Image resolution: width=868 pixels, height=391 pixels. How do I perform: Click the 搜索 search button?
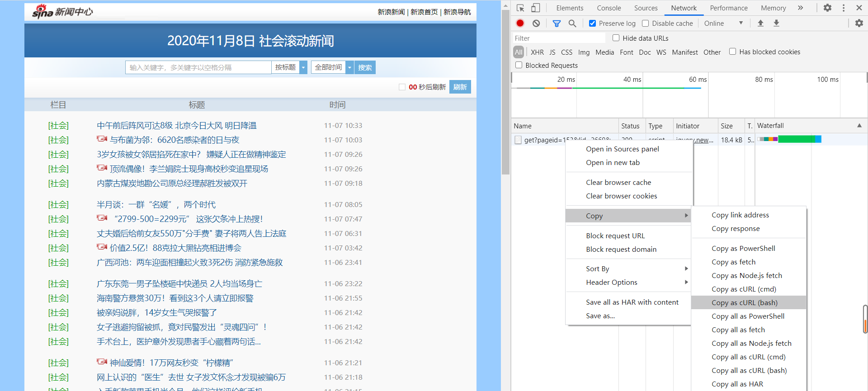tap(365, 67)
